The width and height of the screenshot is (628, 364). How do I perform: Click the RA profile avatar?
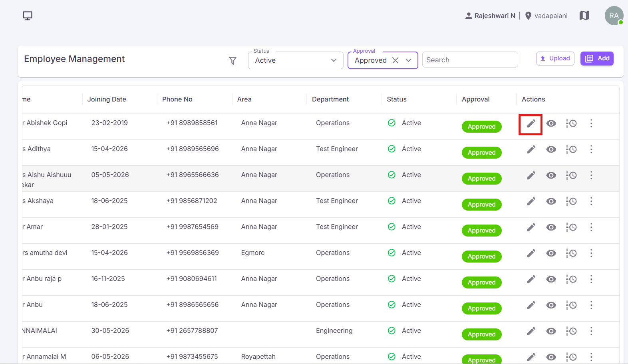click(x=614, y=16)
